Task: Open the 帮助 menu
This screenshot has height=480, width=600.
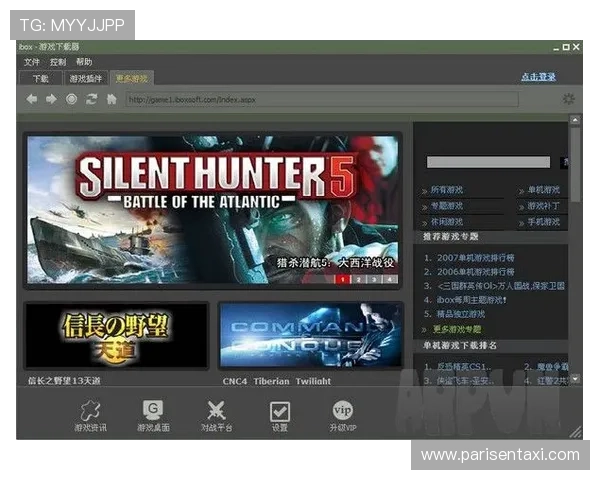Action: (84, 62)
